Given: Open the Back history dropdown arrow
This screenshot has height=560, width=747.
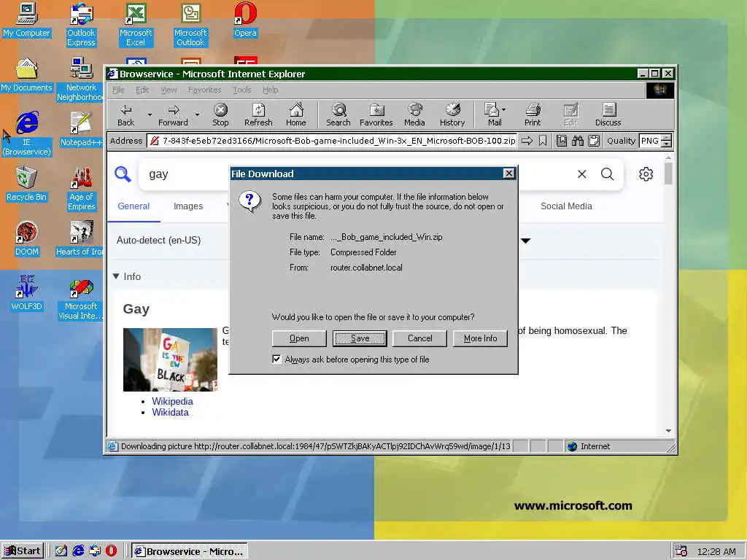Looking at the screenshot, I should 150,114.
